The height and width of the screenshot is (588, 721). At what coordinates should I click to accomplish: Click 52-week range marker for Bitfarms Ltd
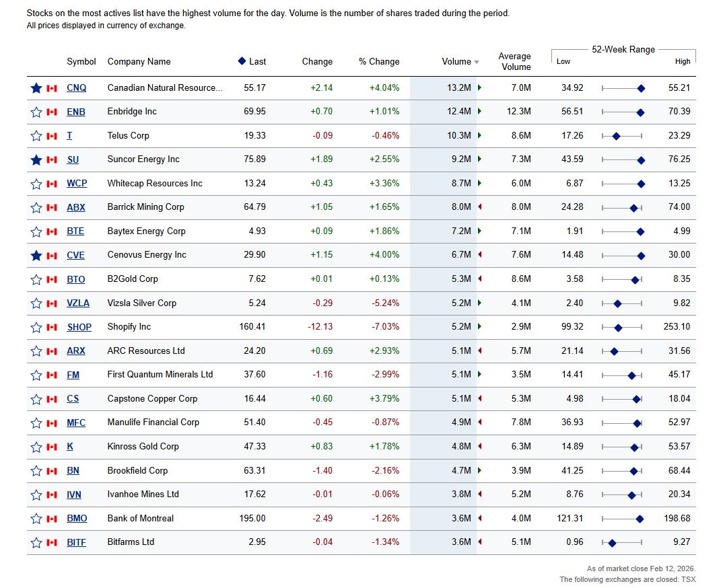pos(612,543)
